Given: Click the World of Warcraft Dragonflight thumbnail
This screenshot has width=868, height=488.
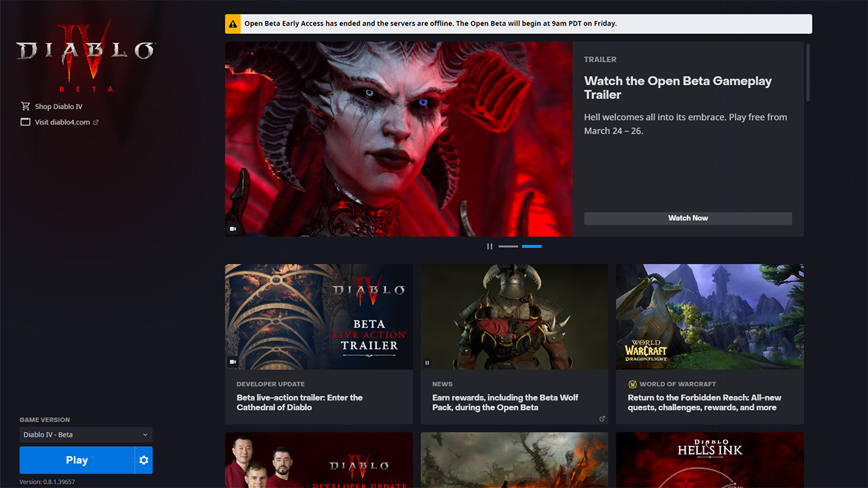Looking at the screenshot, I should click(x=710, y=317).
